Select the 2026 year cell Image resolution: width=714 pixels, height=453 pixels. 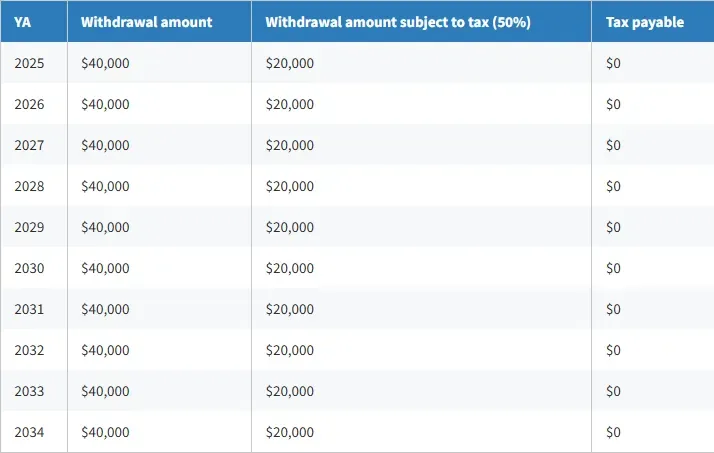point(29,104)
